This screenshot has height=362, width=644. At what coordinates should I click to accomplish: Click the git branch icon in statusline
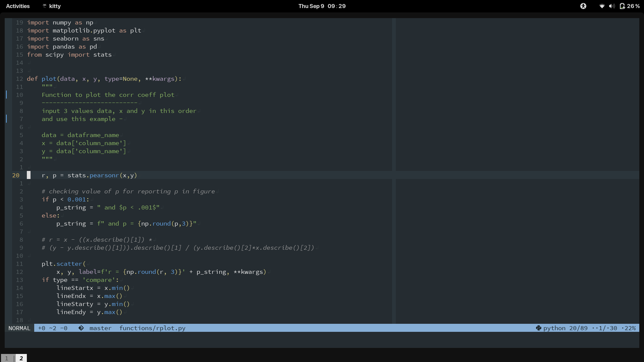tap(81, 328)
